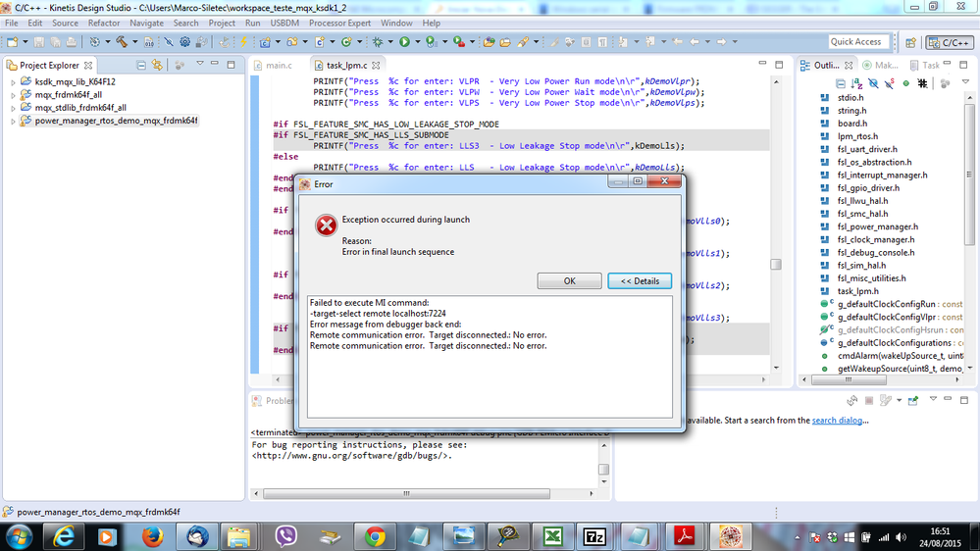
Task: Open the Build hammer dropdown arrow
Action: coord(134,42)
